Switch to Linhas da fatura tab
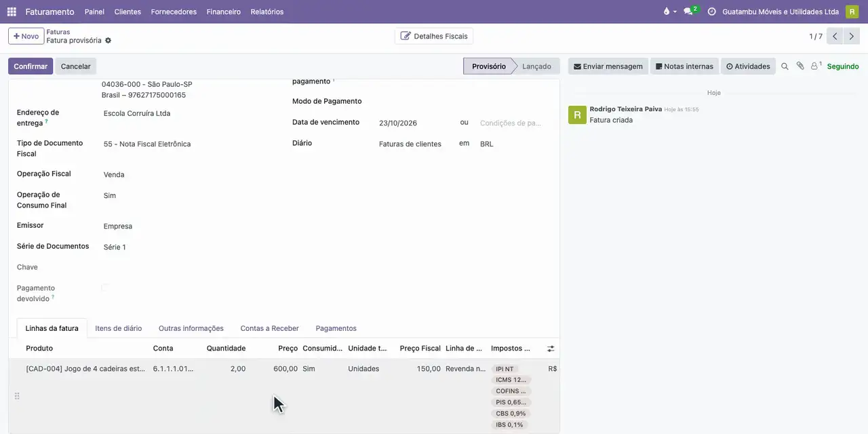The height and width of the screenshot is (434, 868). coord(52,328)
